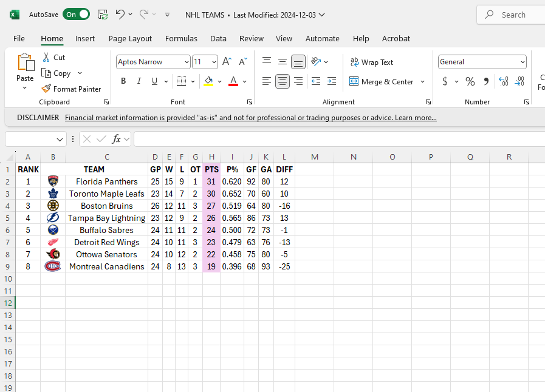Open the Merge & Center dropdown arrow
Screen dimensions: 545x392
coord(422,81)
